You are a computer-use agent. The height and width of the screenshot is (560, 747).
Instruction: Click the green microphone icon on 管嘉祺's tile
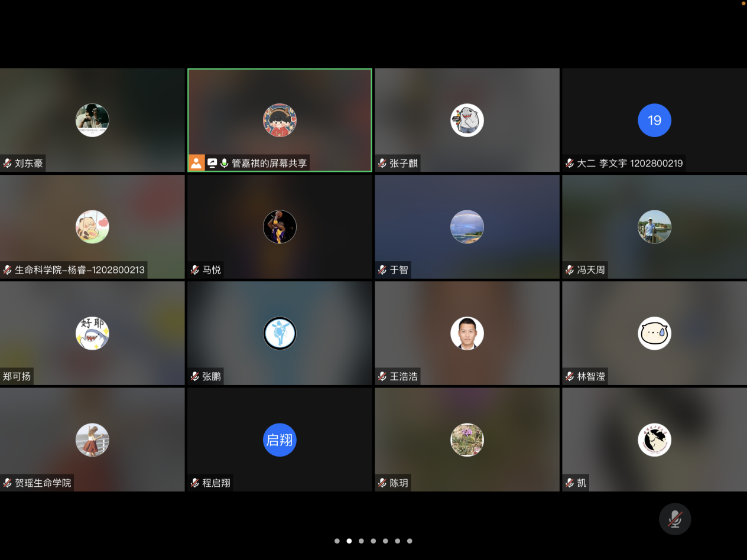pyautogui.click(x=225, y=163)
